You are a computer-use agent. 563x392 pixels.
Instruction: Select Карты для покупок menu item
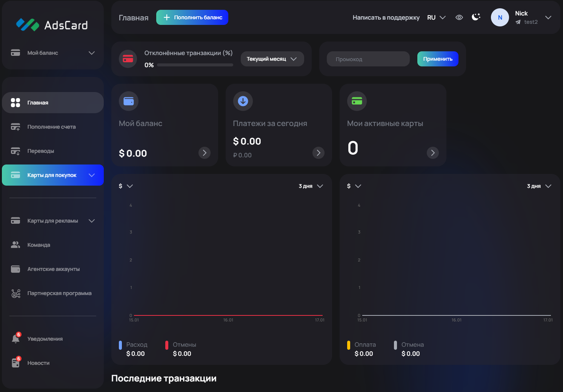pos(53,175)
